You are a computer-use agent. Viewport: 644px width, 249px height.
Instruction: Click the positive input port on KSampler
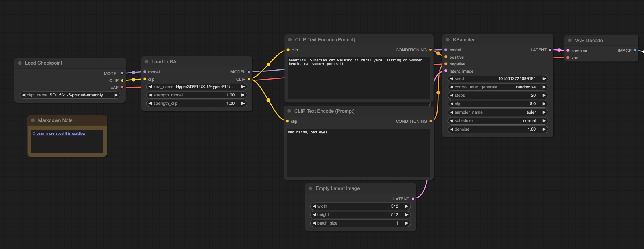point(446,57)
